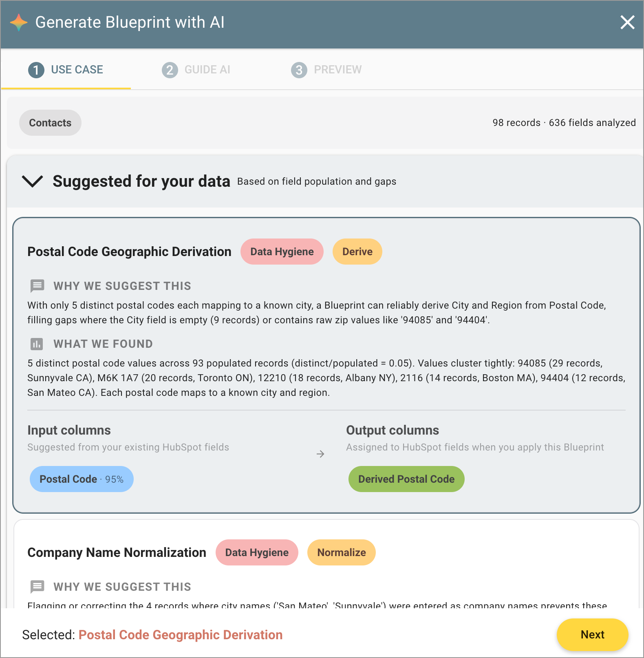Select the Use Case step tab
Viewport: 644px width, 658px height.
pyautogui.click(x=66, y=70)
